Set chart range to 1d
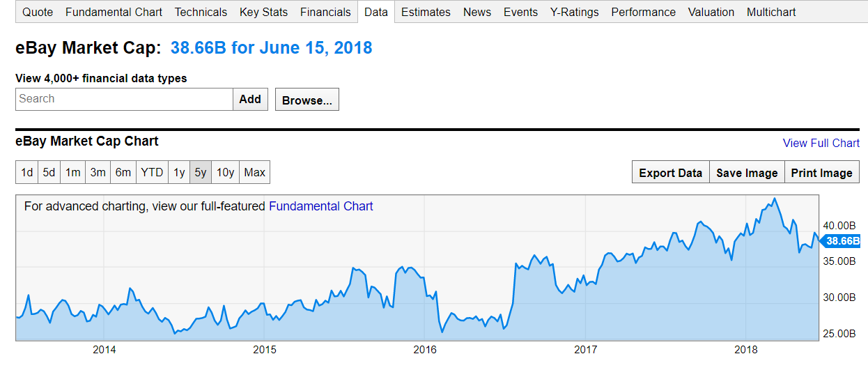Viewport: 868px width, 370px height. 26,172
